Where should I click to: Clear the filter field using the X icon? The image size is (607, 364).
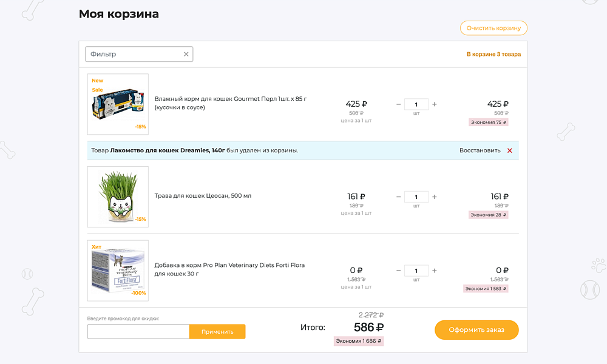[186, 54]
